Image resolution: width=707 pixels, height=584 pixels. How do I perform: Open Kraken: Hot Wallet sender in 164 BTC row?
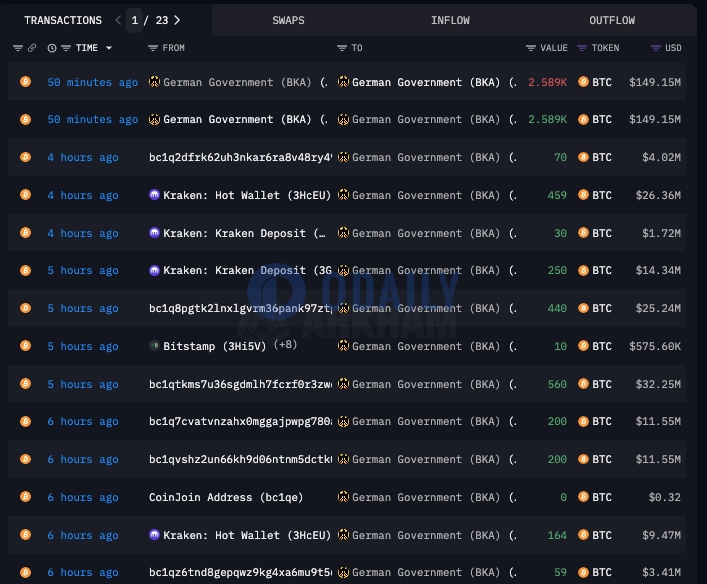[247, 535]
